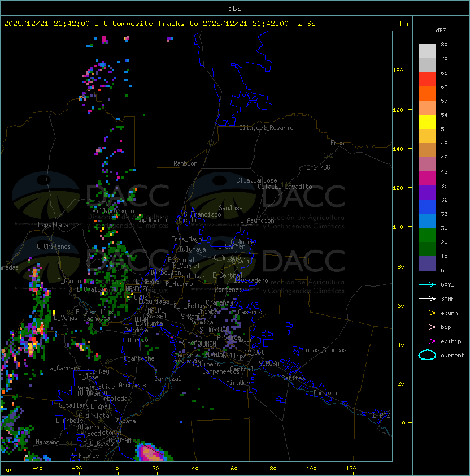
Task: Click the slate purple 5-10 dBZ swatch
Action: (x=427, y=263)
